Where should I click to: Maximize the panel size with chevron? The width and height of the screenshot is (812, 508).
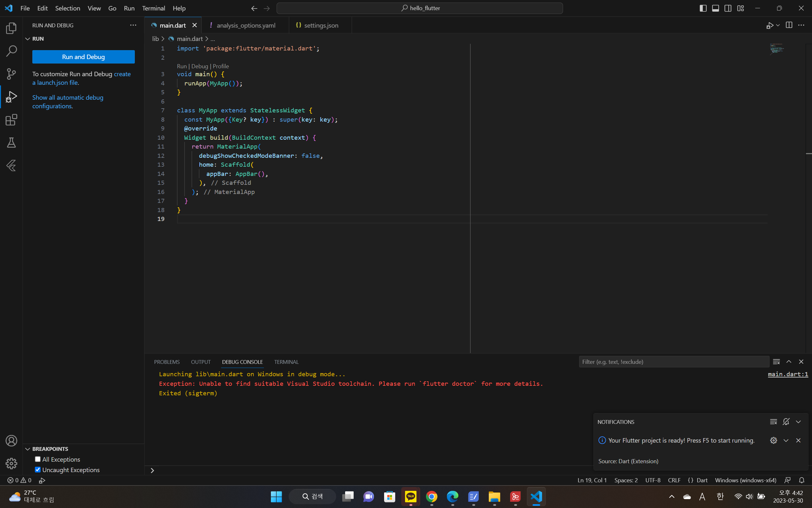click(789, 362)
